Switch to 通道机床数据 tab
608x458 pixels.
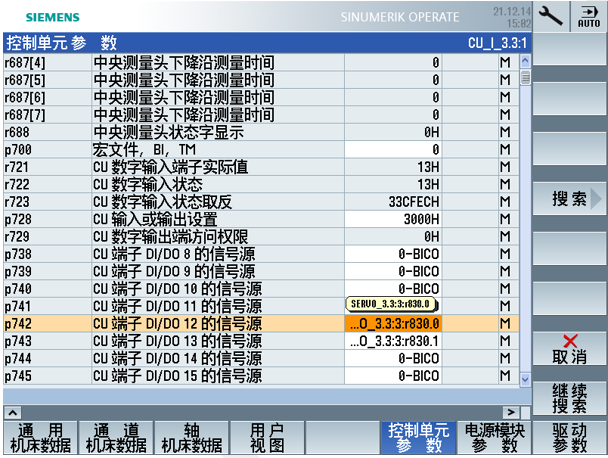[116, 438]
